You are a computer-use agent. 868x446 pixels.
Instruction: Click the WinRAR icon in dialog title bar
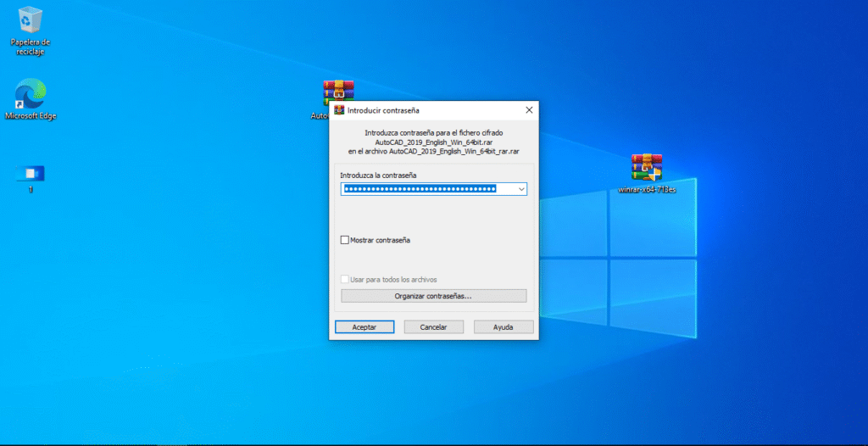[339, 110]
